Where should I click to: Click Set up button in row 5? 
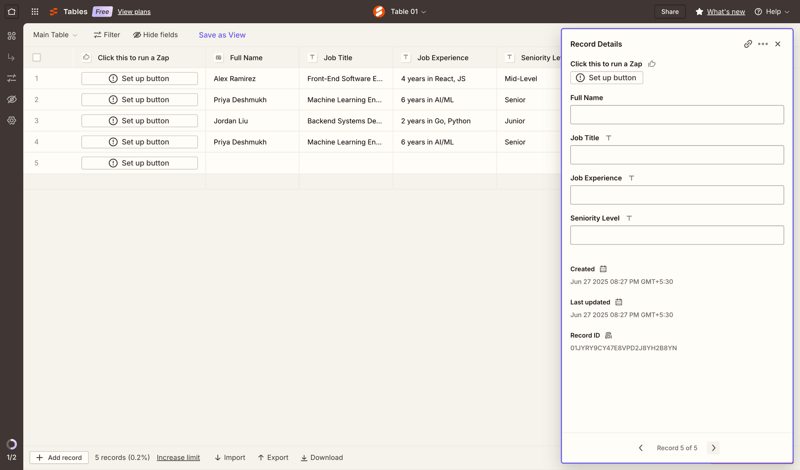[139, 163]
